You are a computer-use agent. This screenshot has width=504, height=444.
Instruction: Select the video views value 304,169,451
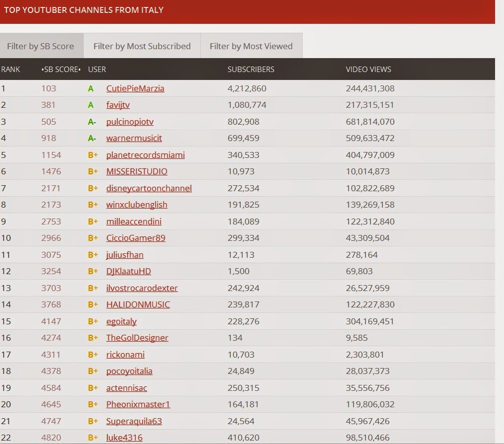pos(370,321)
